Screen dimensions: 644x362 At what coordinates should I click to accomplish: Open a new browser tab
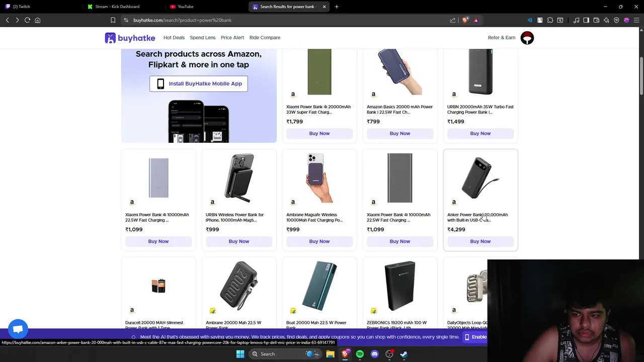(x=337, y=7)
